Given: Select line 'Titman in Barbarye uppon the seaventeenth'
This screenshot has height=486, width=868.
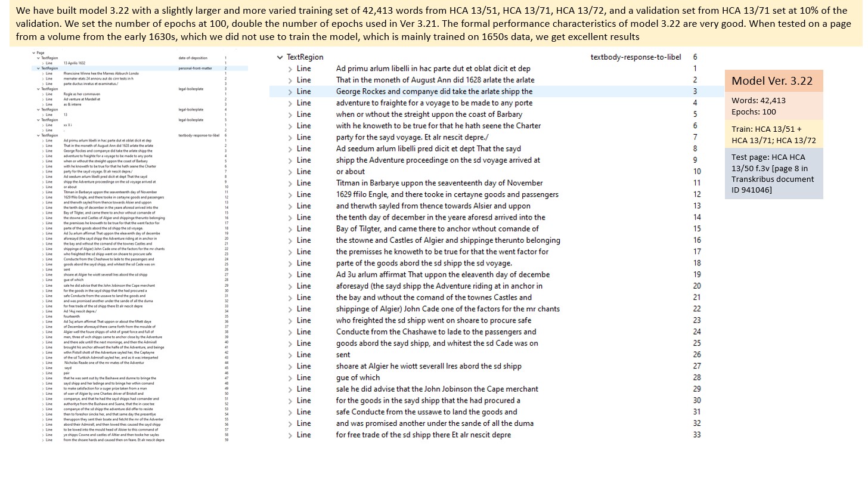Looking at the screenshot, I should coord(439,183).
